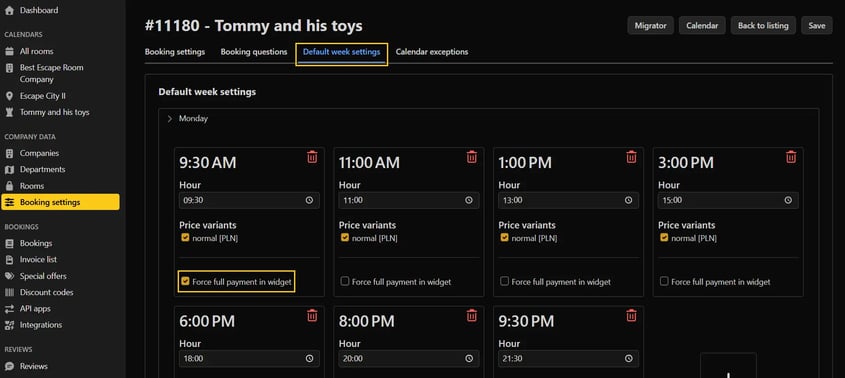
Task: Click the Departments map icon
Action: click(9, 169)
